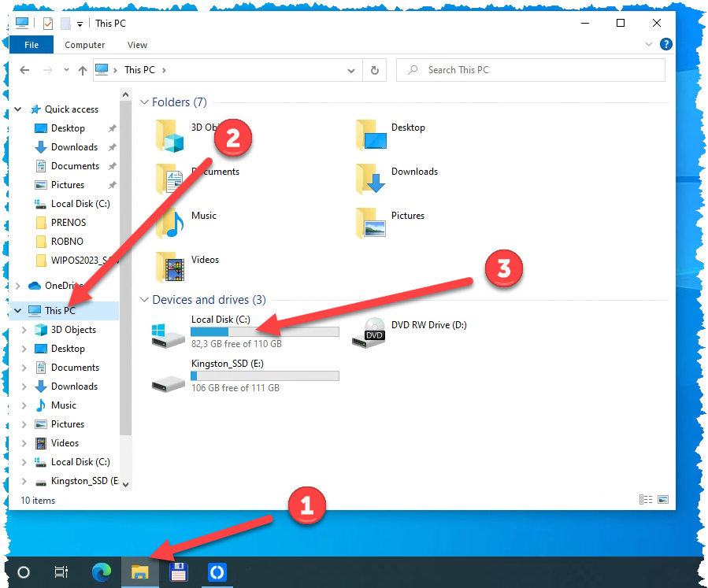
Task: Open File Explorer from the taskbar
Action: (x=140, y=572)
